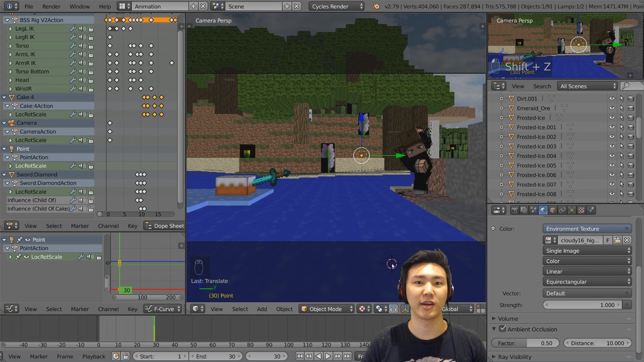644x362 pixels.
Task: Select the Texture checker properties tab icon
Action: pos(581,210)
